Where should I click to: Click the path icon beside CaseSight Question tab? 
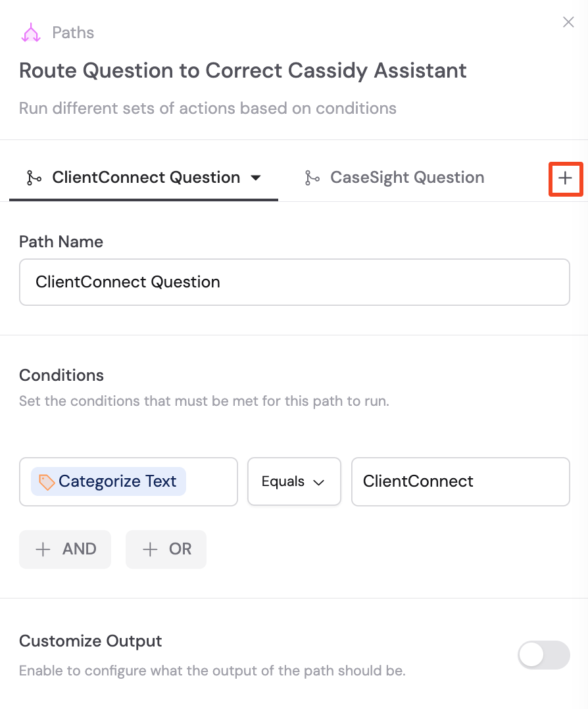312,177
